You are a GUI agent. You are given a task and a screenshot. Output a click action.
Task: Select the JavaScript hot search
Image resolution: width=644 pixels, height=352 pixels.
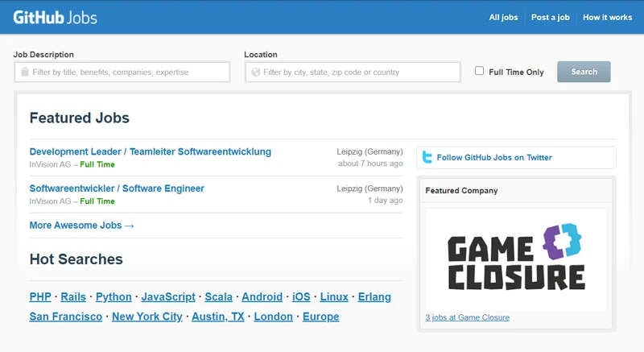coord(168,296)
